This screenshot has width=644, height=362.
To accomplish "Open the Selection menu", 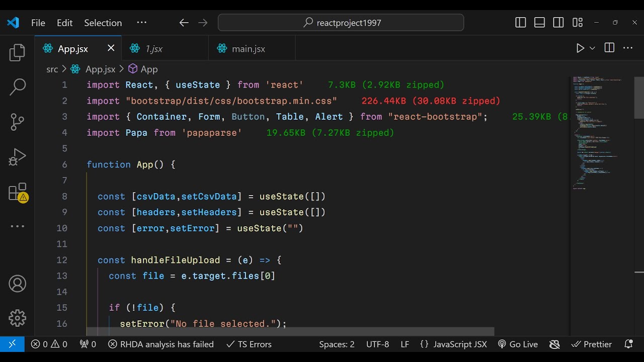I will click(x=103, y=23).
